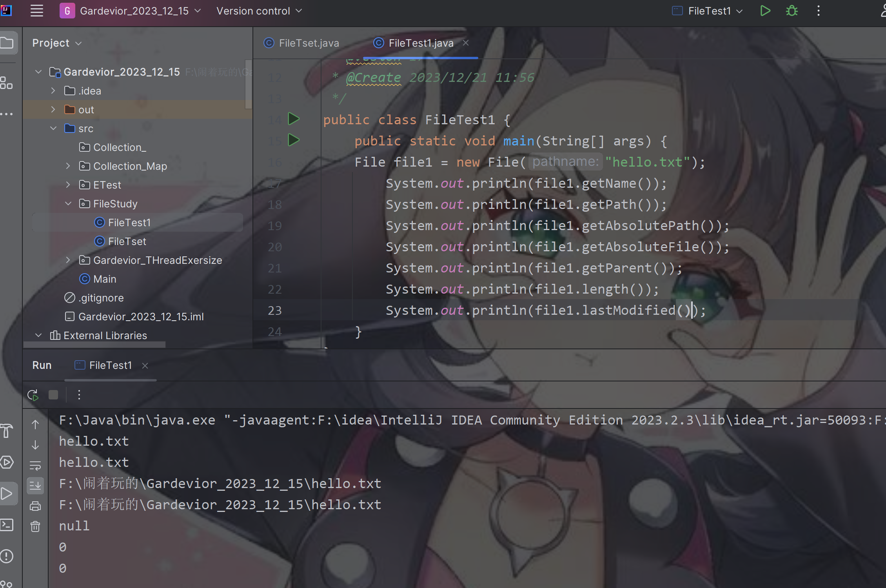Rerun FileTest1 in the Run panel
Image resolution: width=886 pixels, height=588 pixels.
pyautogui.click(x=33, y=395)
